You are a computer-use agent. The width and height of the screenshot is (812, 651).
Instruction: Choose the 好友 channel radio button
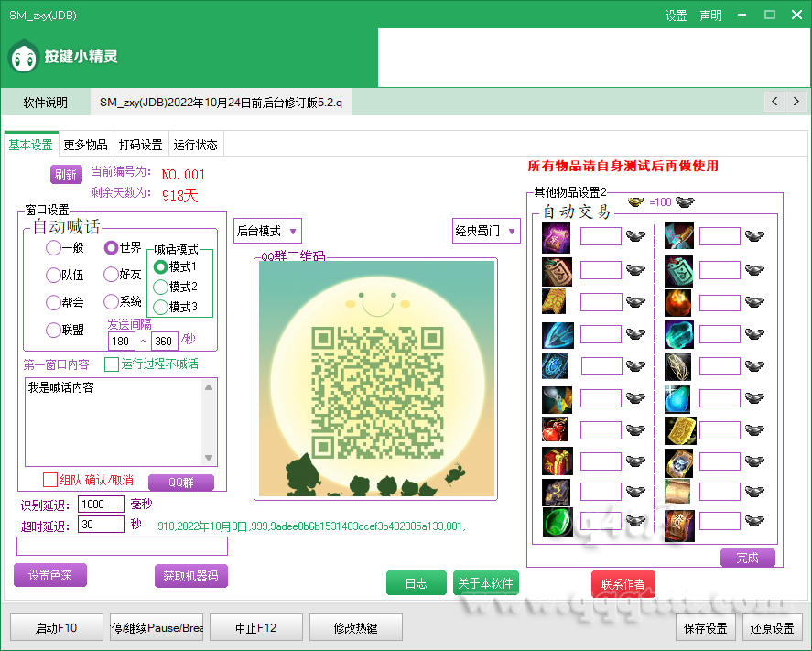(x=111, y=274)
